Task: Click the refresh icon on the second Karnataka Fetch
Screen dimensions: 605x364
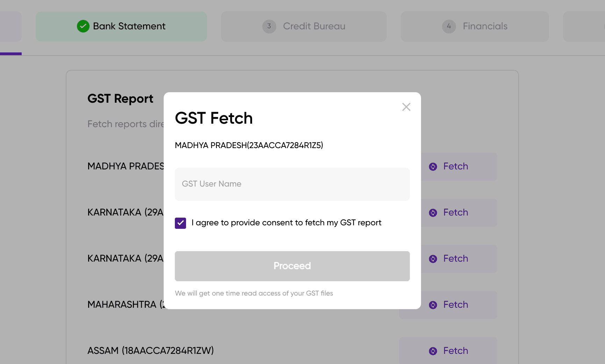Action: pyautogui.click(x=433, y=259)
